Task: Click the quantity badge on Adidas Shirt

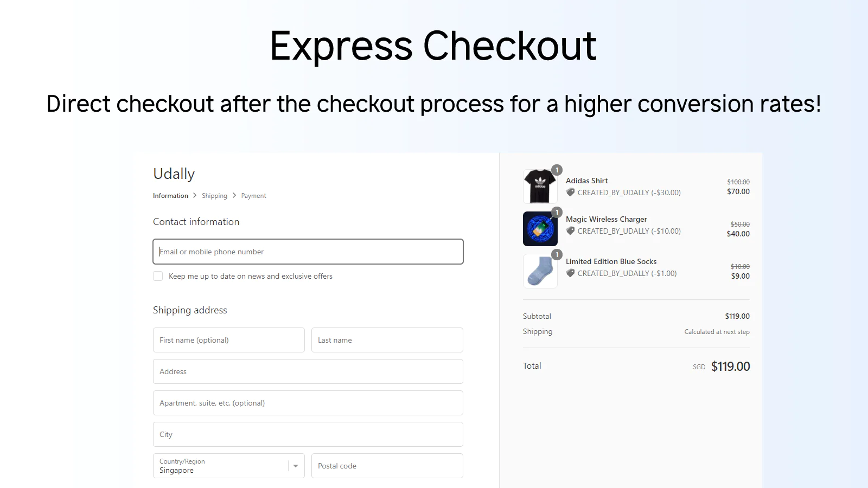Action: [557, 170]
